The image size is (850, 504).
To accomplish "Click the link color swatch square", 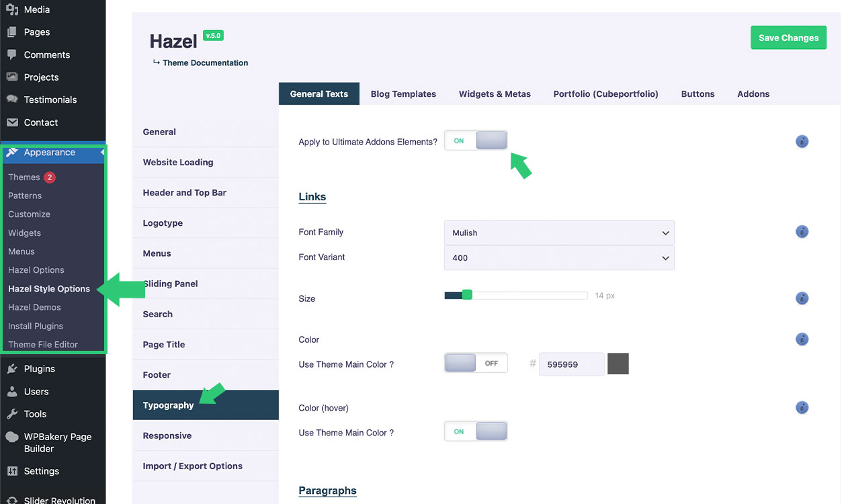I will point(618,364).
